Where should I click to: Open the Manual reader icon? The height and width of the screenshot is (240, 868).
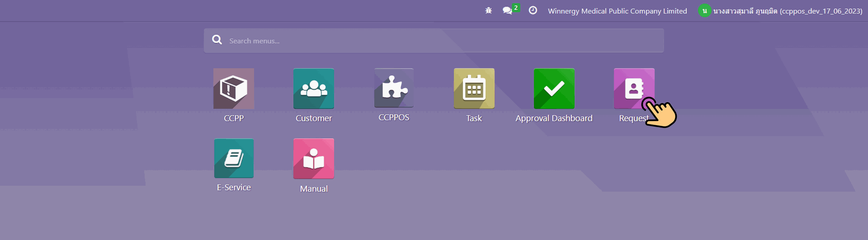coord(314,159)
